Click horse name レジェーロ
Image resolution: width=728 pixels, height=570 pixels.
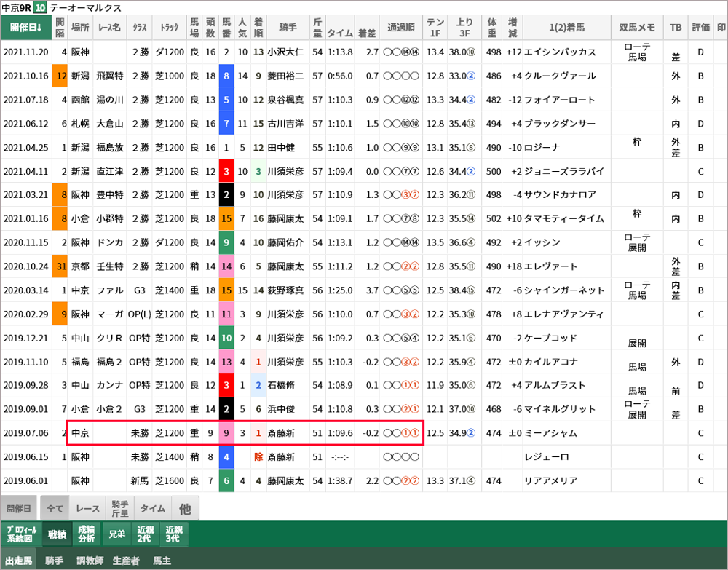point(547,457)
